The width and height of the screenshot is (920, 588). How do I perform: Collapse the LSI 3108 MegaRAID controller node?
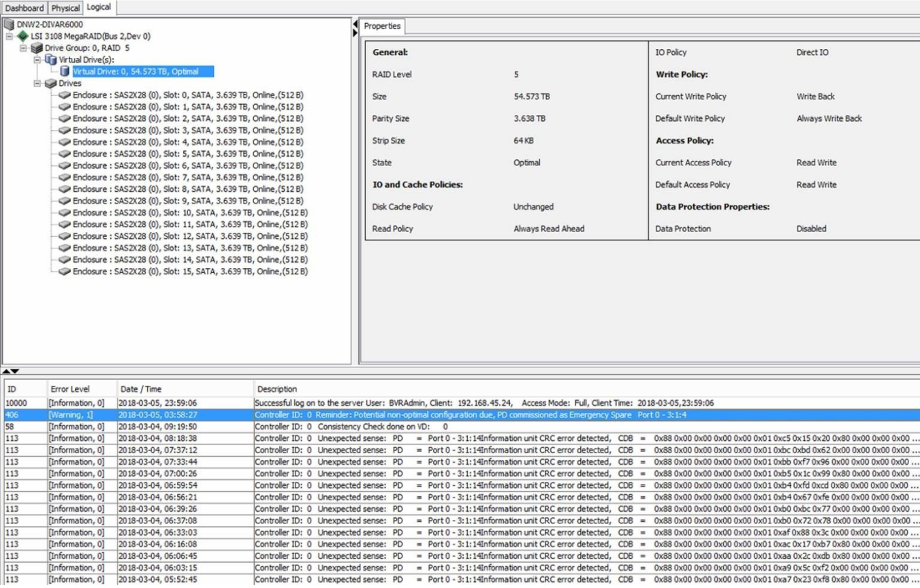click(10, 36)
